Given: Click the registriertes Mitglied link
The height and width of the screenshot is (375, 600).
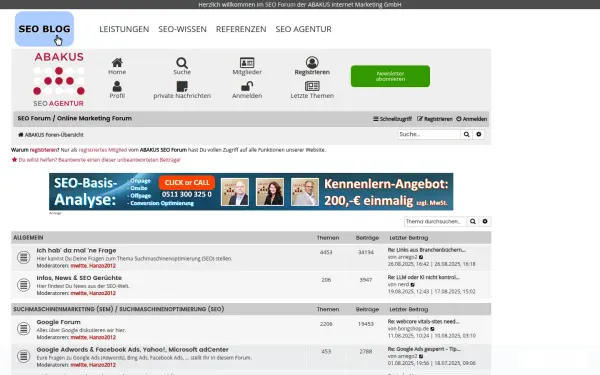Looking at the screenshot, I should (103, 150).
